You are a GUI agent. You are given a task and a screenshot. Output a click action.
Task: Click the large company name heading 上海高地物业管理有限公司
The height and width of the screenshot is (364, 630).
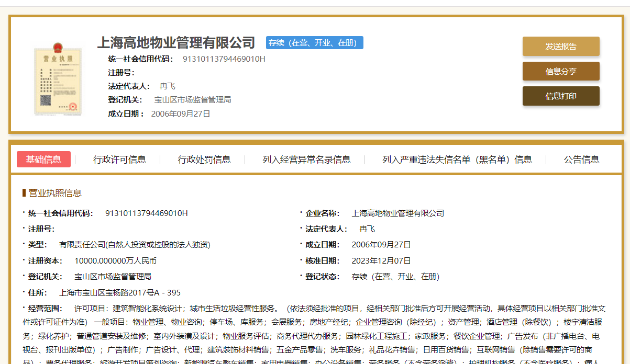coord(176,43)
